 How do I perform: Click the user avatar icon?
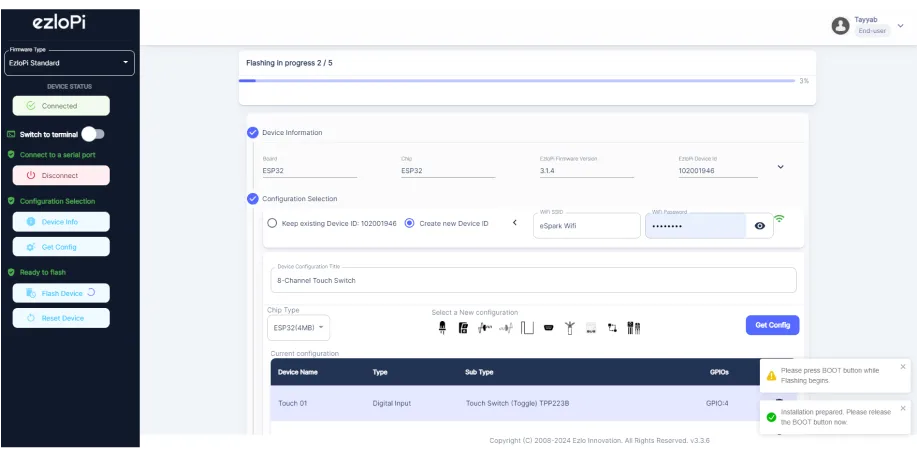point(840,26)
